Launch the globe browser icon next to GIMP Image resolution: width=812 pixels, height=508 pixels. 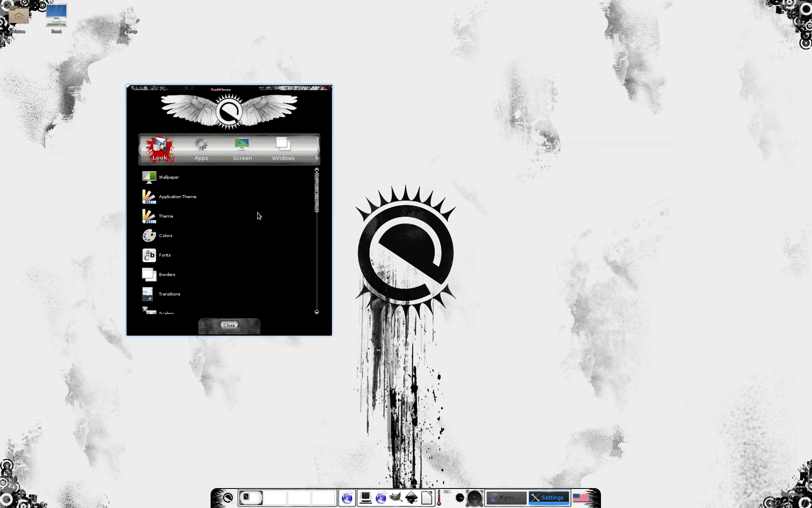(381, 497)
